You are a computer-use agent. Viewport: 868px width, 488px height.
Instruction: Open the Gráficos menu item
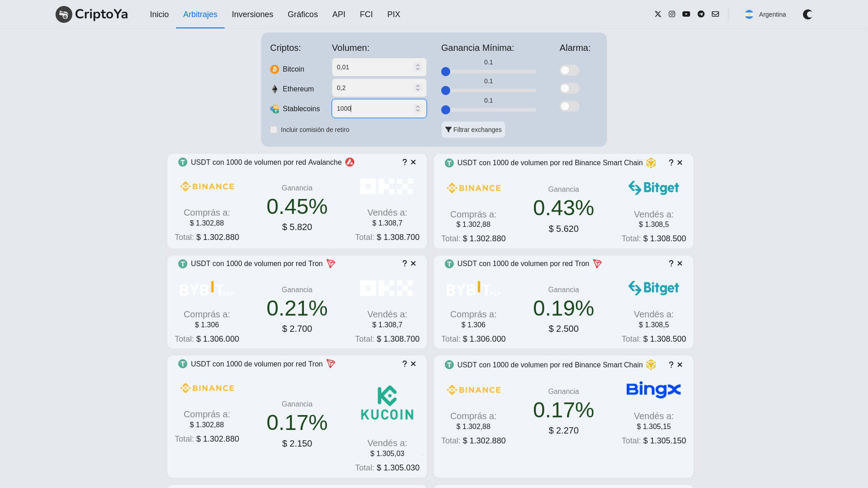303,14
